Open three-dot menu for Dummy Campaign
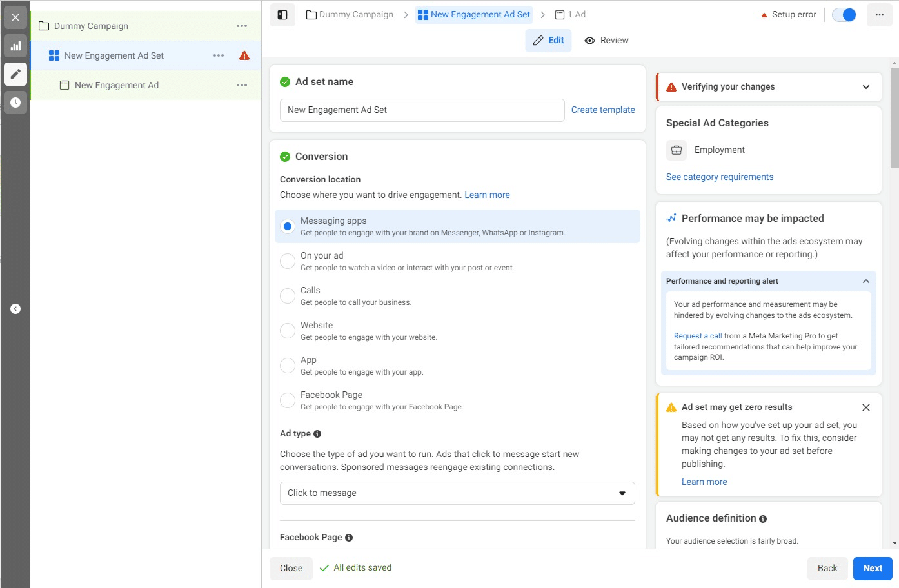 point(242,26)
